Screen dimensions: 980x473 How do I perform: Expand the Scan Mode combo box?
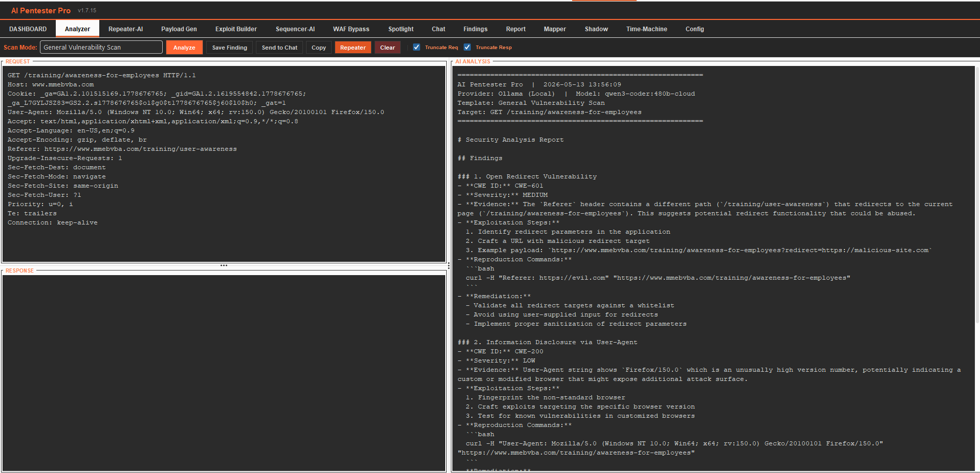(101, 48)
